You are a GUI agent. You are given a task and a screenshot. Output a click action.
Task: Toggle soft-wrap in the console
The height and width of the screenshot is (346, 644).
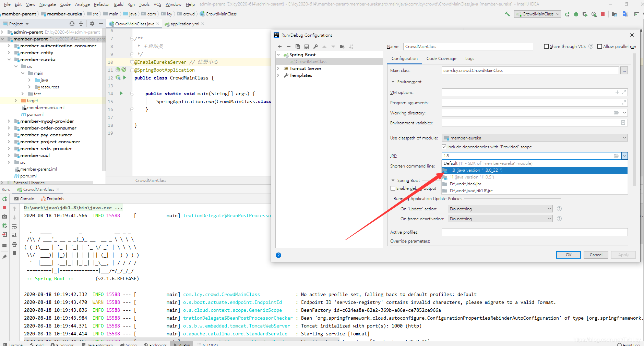coord(14,226)
